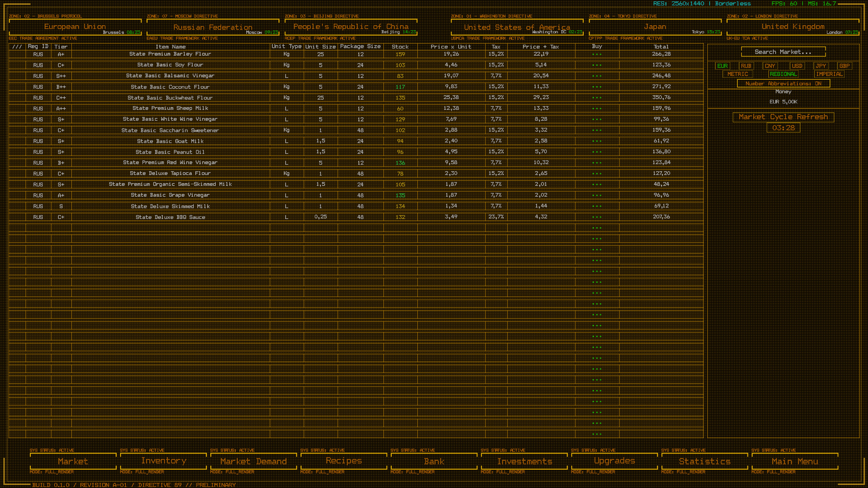Select the State Deluxe BBQ Sauce item name
This screenshot has height=488, width=868.
pos(170,217)
